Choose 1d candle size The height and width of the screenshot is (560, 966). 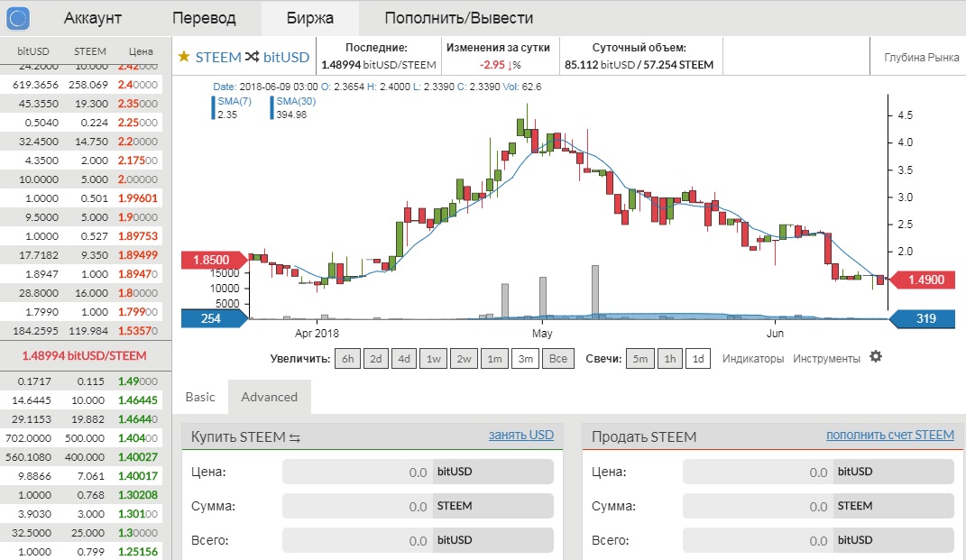[x=698, y=359]
